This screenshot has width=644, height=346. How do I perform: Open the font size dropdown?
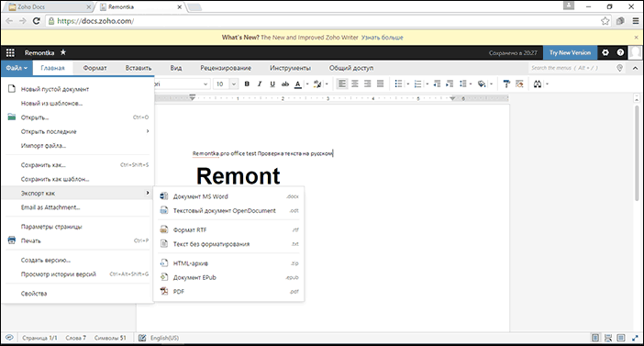coord(234,84)
